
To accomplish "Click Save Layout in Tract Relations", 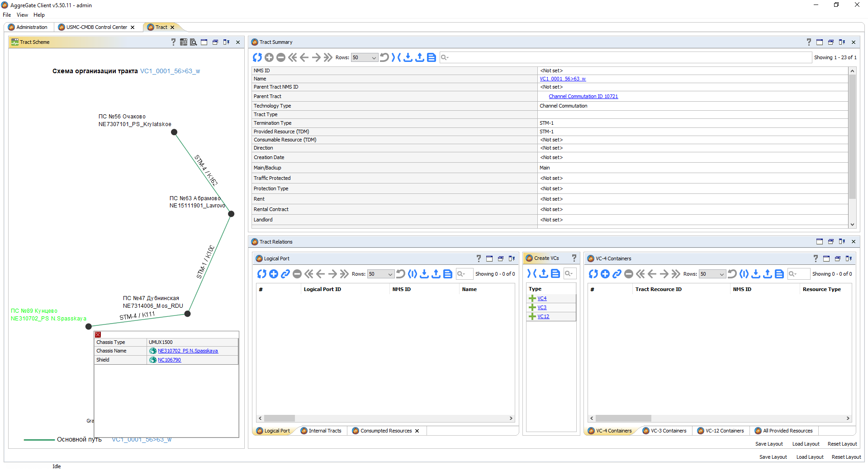I will point(769,444).
